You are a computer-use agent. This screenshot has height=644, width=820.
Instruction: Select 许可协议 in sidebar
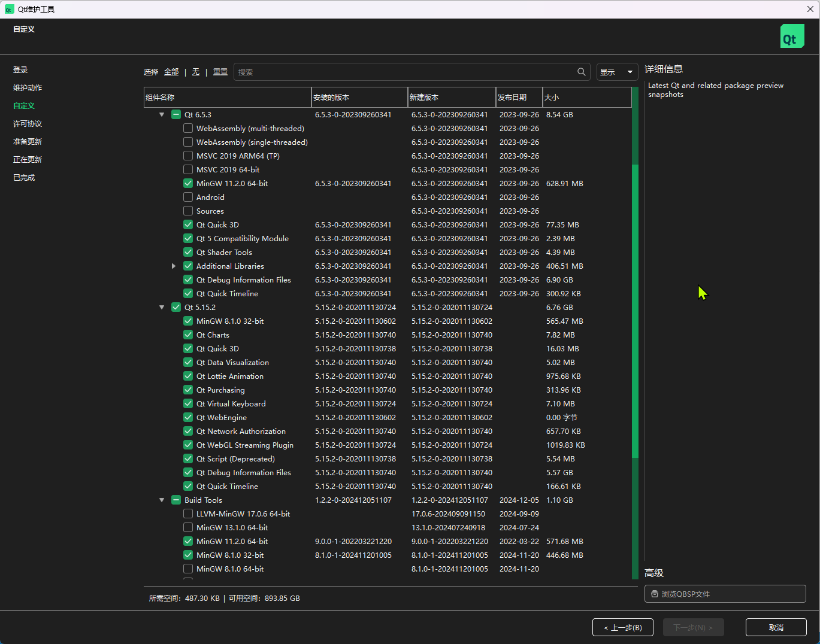coord(28,124)
